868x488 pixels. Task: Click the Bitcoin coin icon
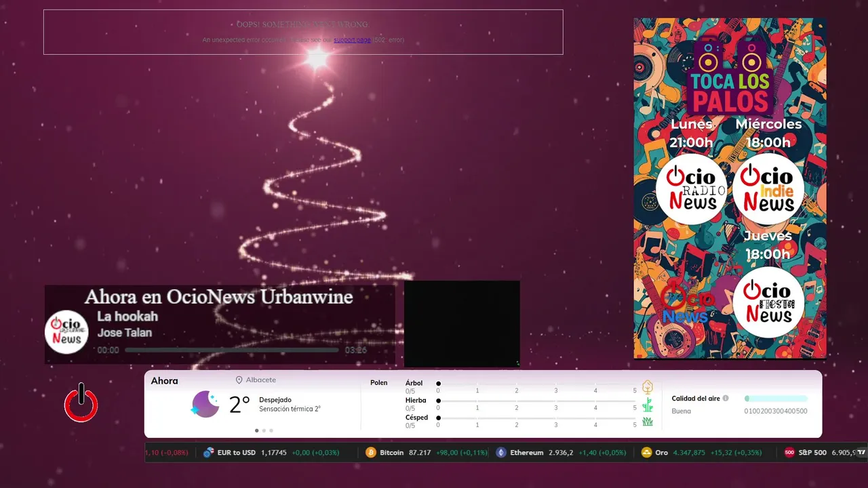(371, 452)
